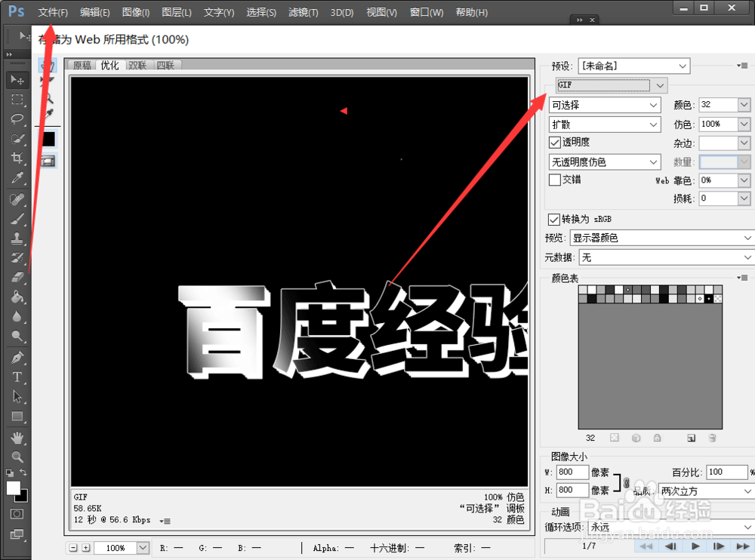This screenshot has width=755, height=560.
Task: Select the Paint Bucket tool
Action: (17, 297)
